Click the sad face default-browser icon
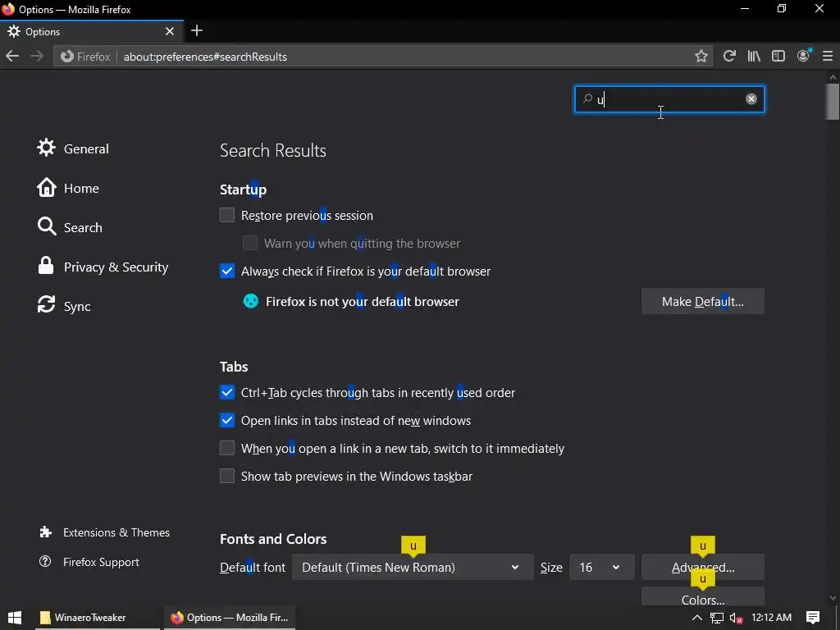Screen dimensions: 840x630 coord(251,301)
